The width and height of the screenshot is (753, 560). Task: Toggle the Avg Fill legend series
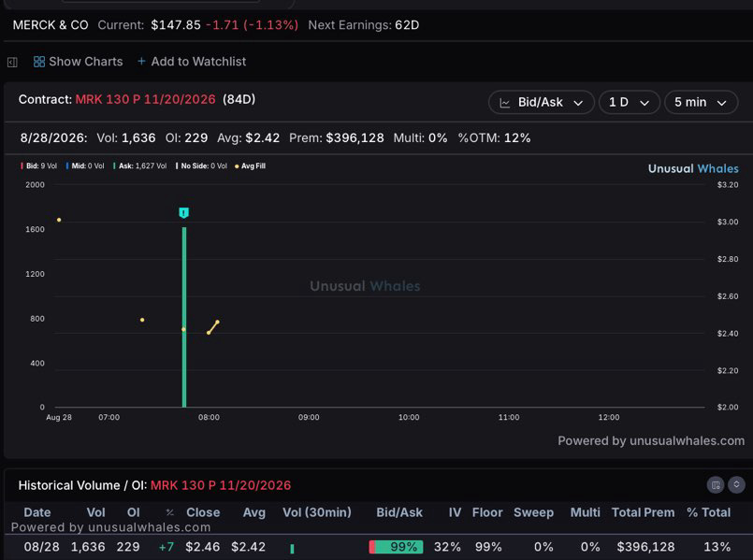[250, 166]
